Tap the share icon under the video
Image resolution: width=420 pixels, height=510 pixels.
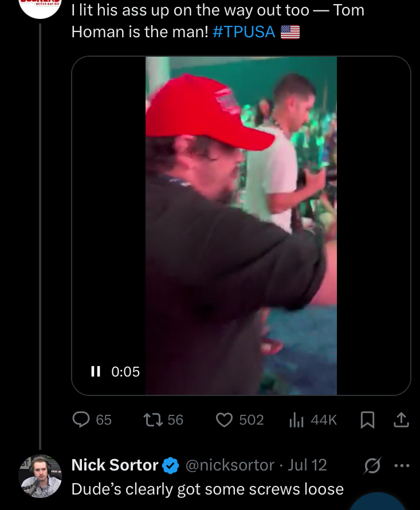click(x=402, y=420)
